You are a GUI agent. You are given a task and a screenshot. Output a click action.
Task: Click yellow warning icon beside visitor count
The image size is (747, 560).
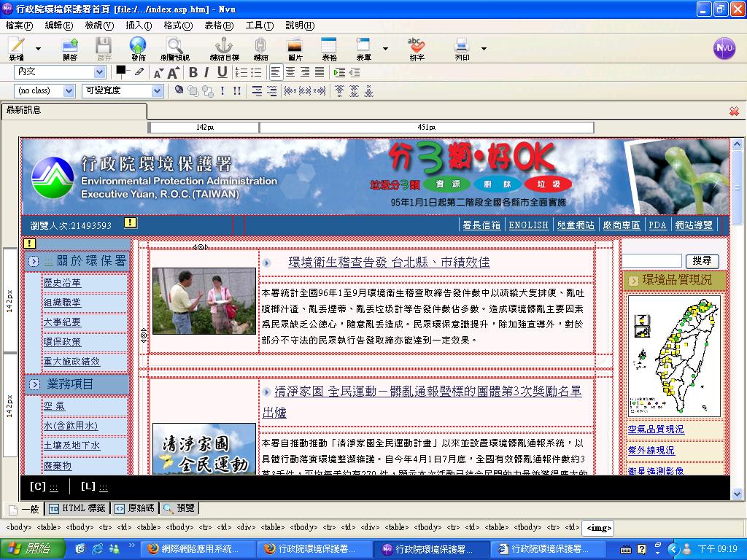131,222
